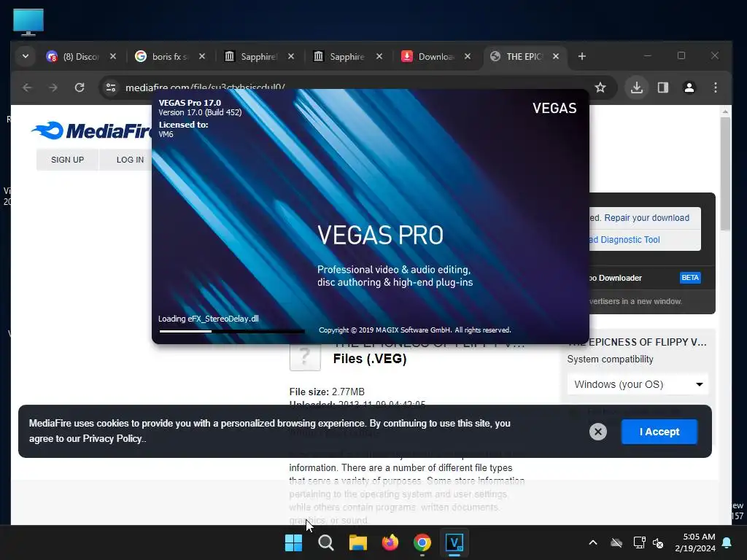Screen dimensions: 747x560
Task: Go forward in Chrome
Action: (53, 87)
